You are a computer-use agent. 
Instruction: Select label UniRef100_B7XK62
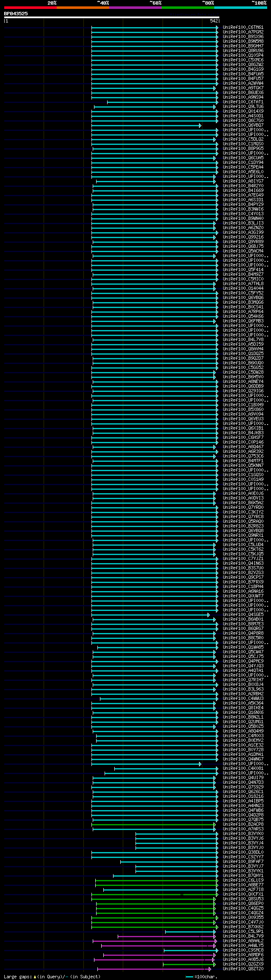tap(243, 927)
